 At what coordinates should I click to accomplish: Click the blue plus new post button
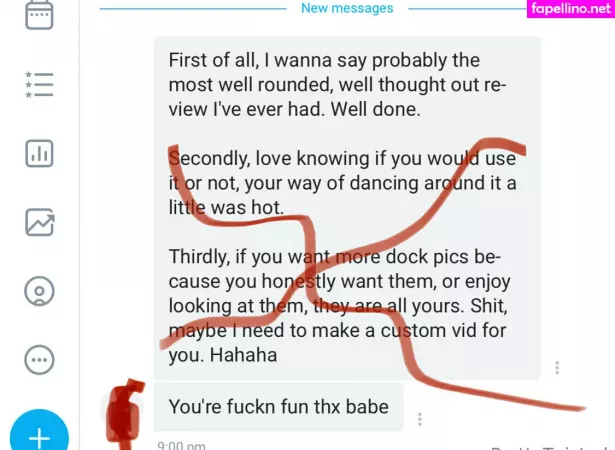coord(39,432)
